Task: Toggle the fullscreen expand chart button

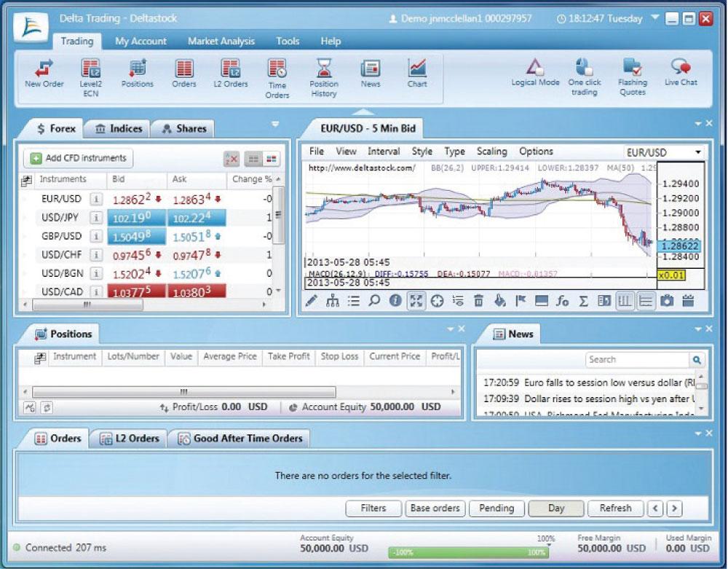Action: point(416,301)
